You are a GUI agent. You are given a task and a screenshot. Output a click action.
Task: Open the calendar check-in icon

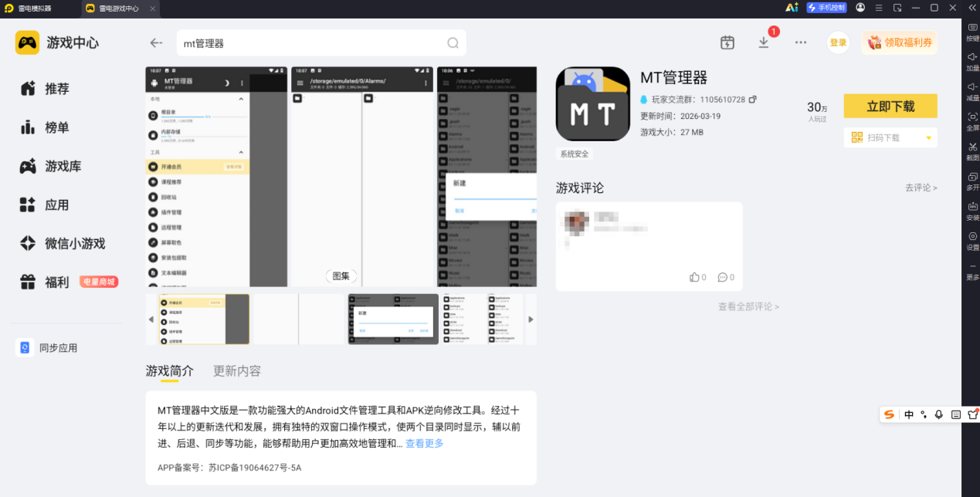pyautogui.click(x=727, y=43)
